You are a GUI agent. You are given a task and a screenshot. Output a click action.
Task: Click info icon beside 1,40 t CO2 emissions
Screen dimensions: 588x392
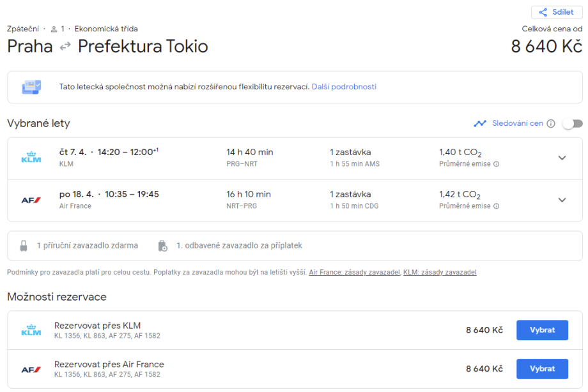click(x=496, y=164)
